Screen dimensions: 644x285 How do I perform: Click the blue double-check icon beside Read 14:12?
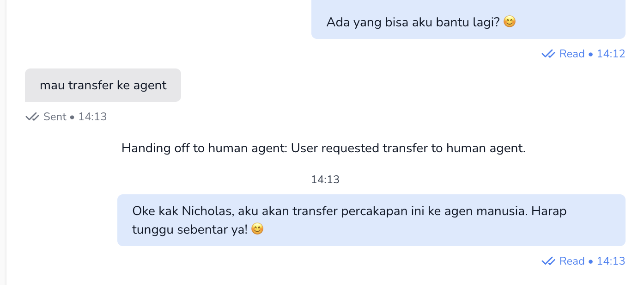point(548,54)
